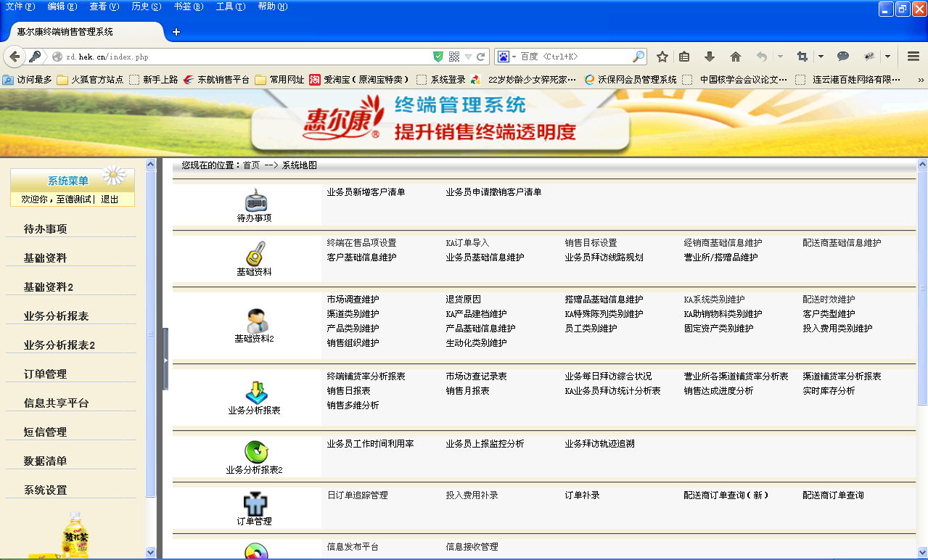Open the 日订单追踪管理 link
928x560 pixels.
[358, 495]
